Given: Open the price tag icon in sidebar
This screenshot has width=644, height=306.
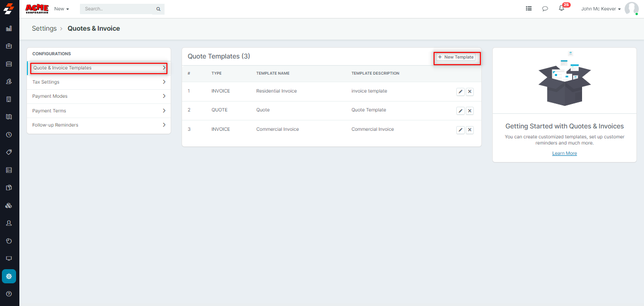Looking at the screenshot, I should 9,152.
